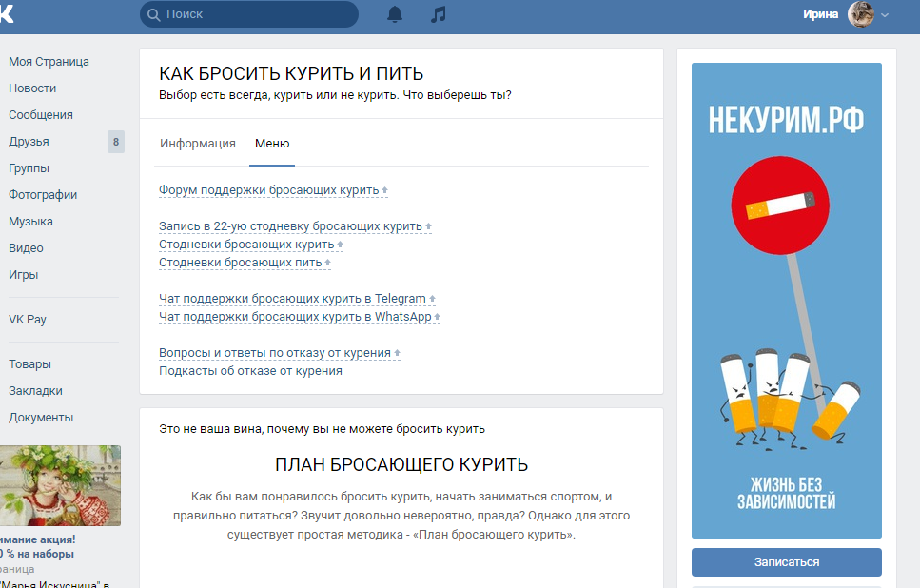Open Форум поддержки бросающих курить link

pyautogui.click(x=268, y=190)
